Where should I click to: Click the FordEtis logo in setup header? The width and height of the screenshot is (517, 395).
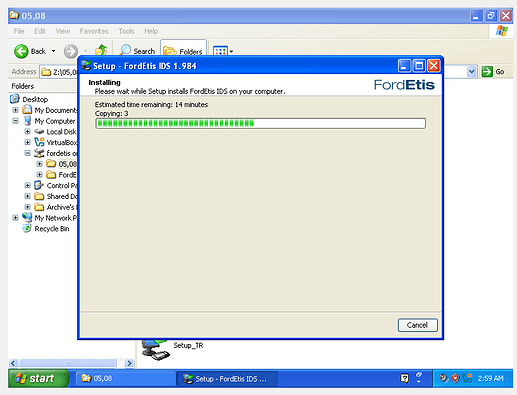[404, 85]
